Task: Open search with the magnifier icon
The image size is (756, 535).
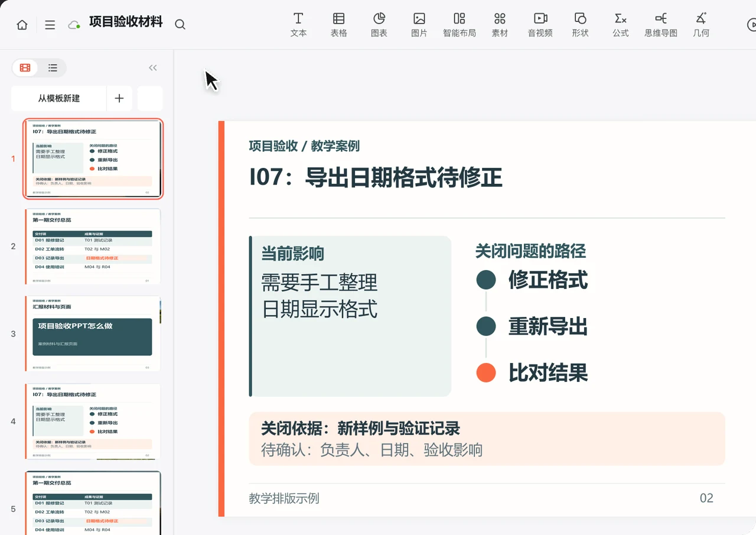Action: pyautogui.click(x=180, y=25)
